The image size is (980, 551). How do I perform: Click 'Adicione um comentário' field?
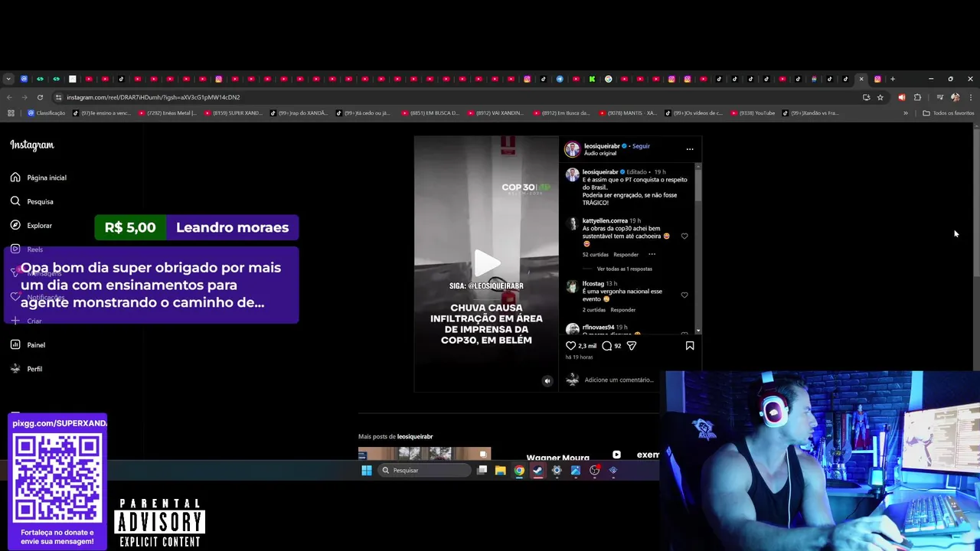point(619,380)
